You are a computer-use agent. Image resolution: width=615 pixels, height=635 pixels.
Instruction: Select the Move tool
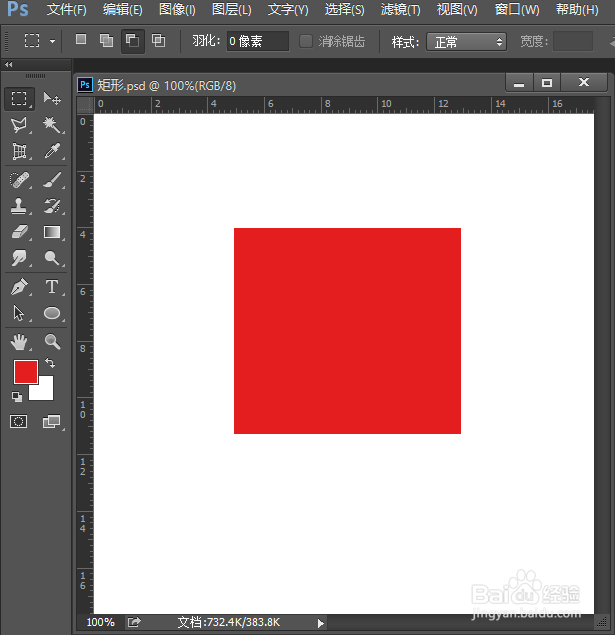(x=52, y=98)
